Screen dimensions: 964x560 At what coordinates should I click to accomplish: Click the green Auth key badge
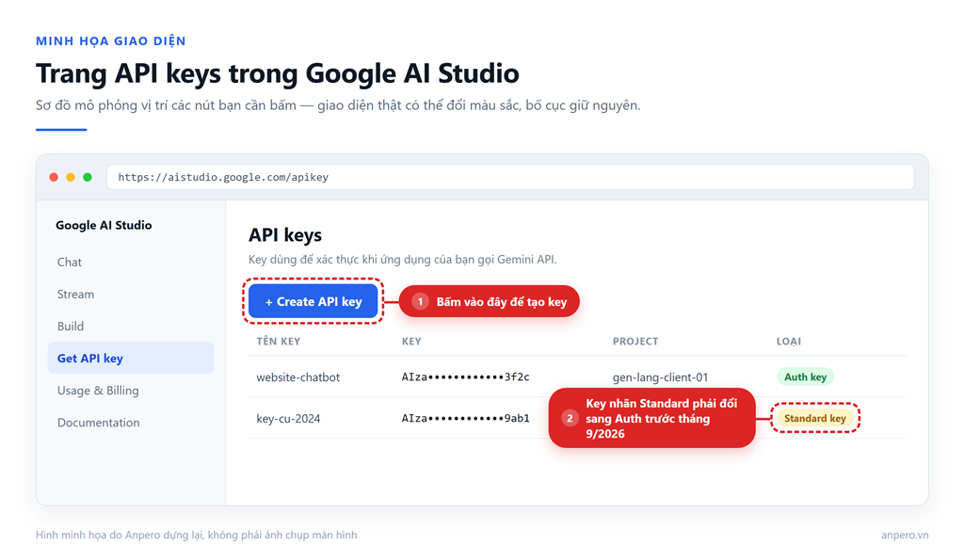(806, 376)
